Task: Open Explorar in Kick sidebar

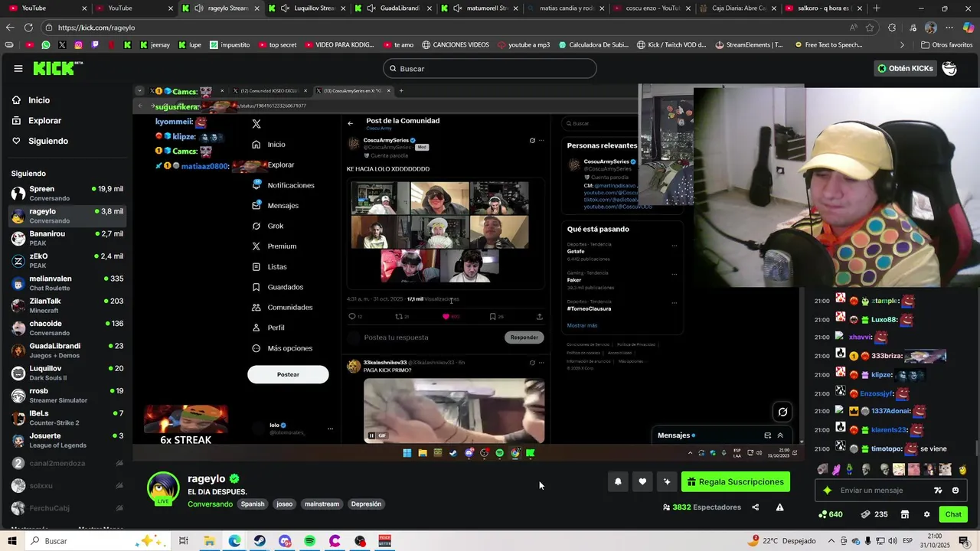Action: (x=44, y=121)
